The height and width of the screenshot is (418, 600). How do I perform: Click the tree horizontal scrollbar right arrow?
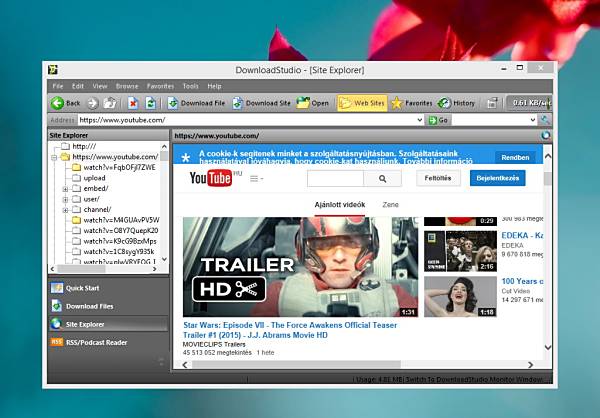pyautogui.click(x=154, y=269)
